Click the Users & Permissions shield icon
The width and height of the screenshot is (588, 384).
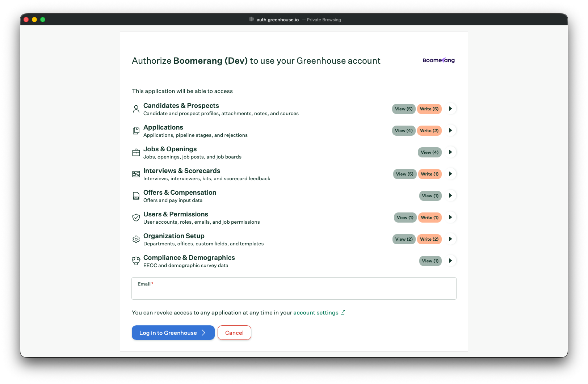136,218
